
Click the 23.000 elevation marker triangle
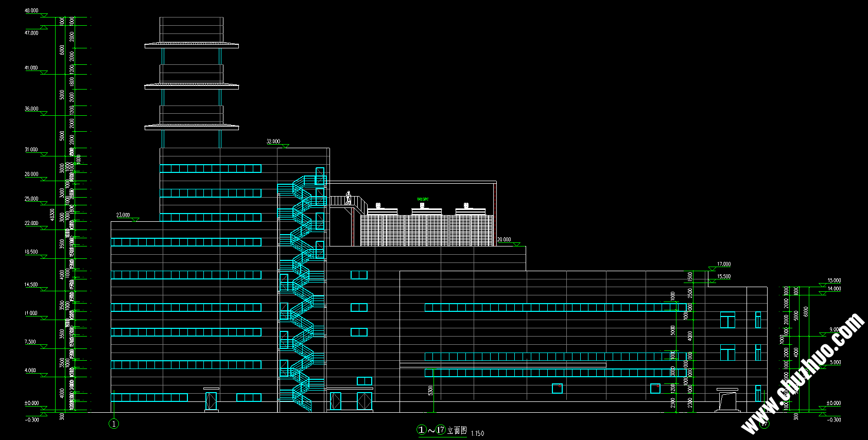135,220
